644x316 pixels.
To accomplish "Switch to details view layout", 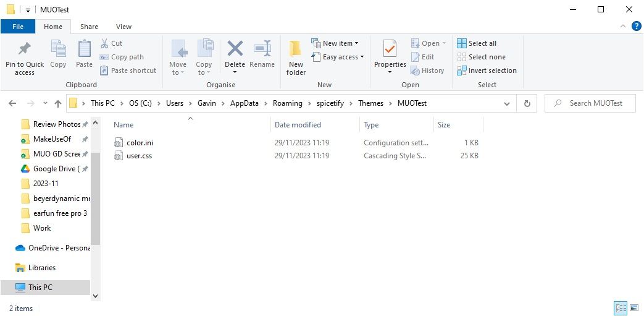I will click(621, 308).
